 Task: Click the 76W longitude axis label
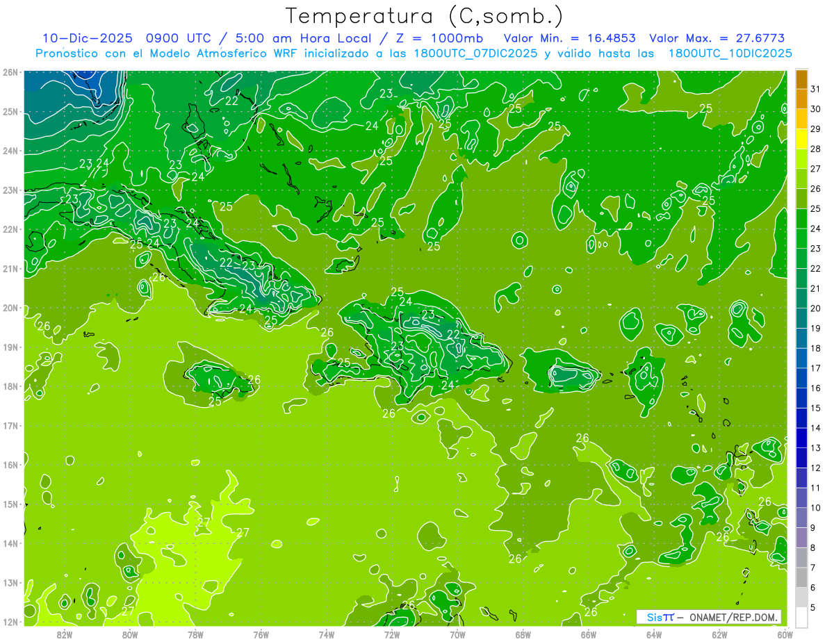click(x=261, y=634)
